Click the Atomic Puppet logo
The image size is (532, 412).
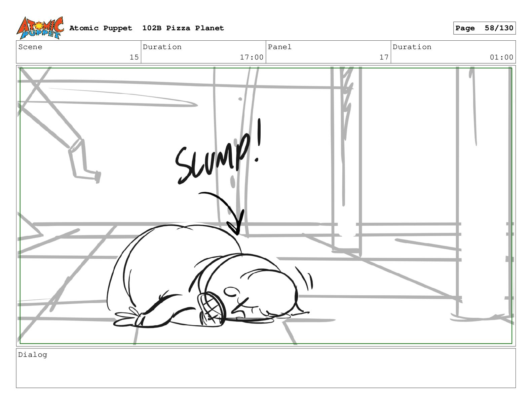(x=40, y=28)
